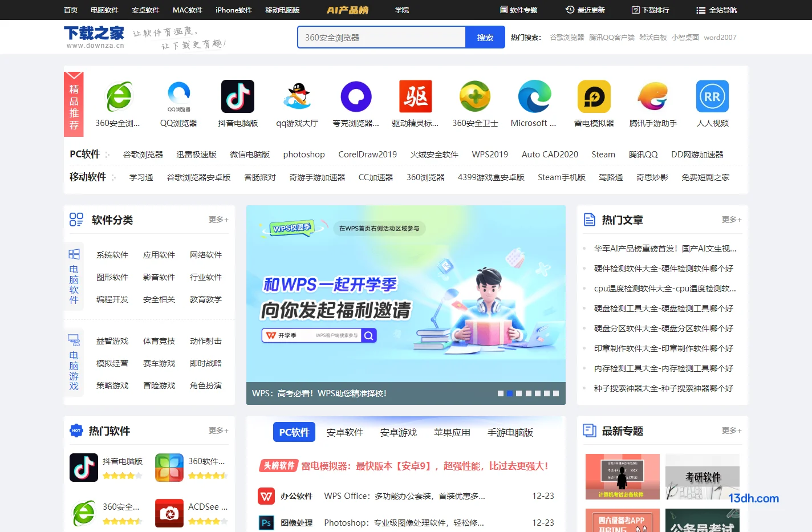Click the 热门软件 HOT badge icon
This screenshot has width=812, height=532.
pyautogui.click(x=76, y=431)
